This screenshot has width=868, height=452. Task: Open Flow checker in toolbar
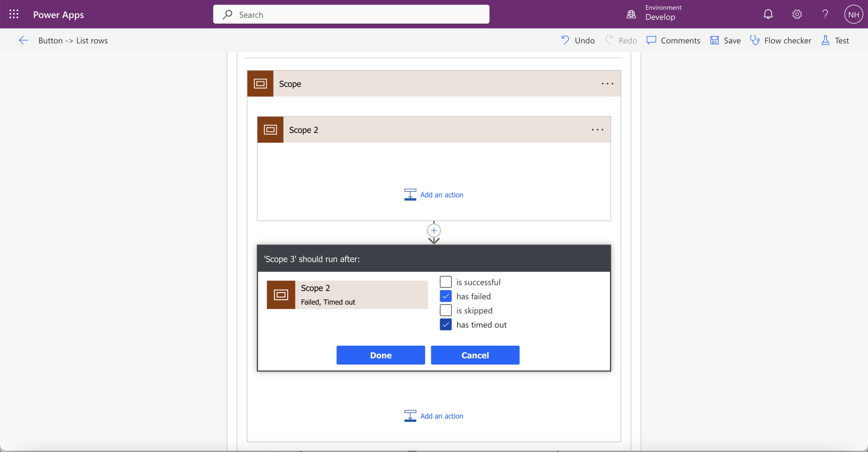(780, 40)
